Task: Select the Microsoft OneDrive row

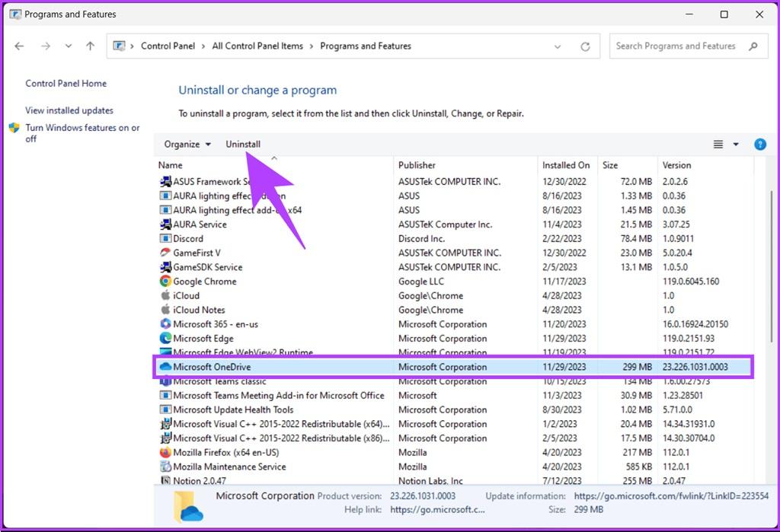Action: [x=454, y=367]
